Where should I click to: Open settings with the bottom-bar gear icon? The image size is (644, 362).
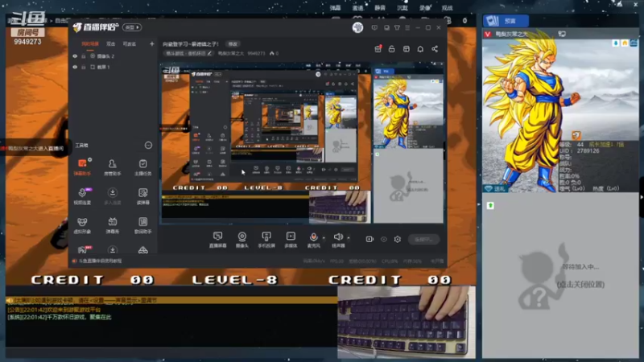click(x=397, y=239)
